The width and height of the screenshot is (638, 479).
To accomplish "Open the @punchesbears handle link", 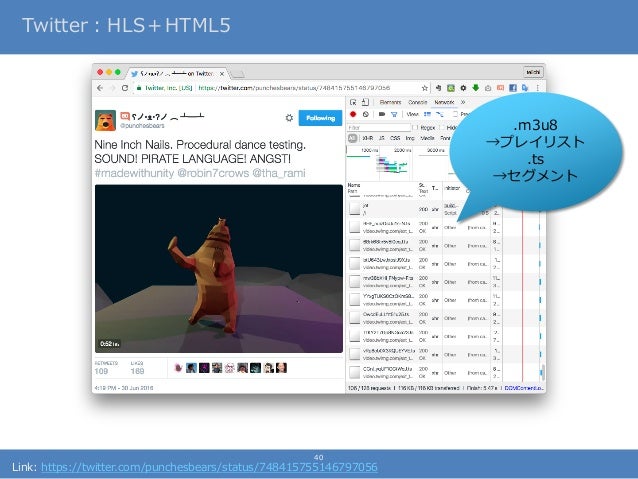I will point(142,126).
